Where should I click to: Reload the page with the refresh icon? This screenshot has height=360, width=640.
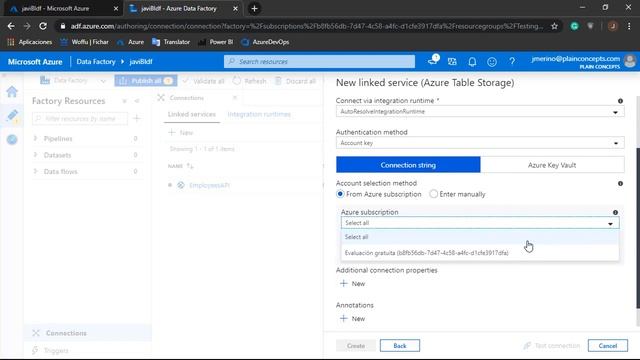[43, 26]
